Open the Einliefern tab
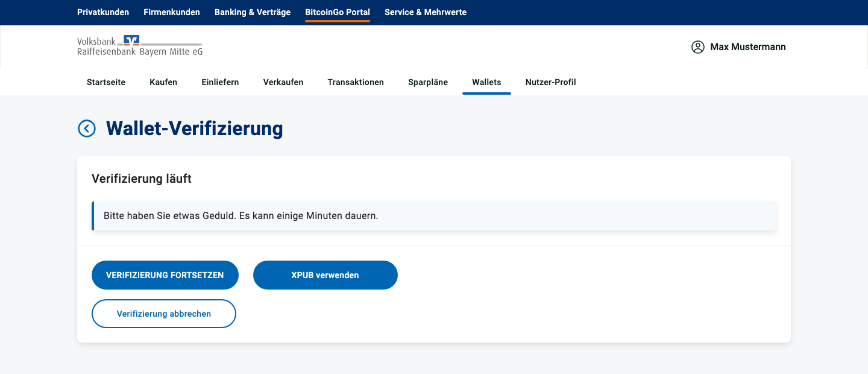 (220, 82)
